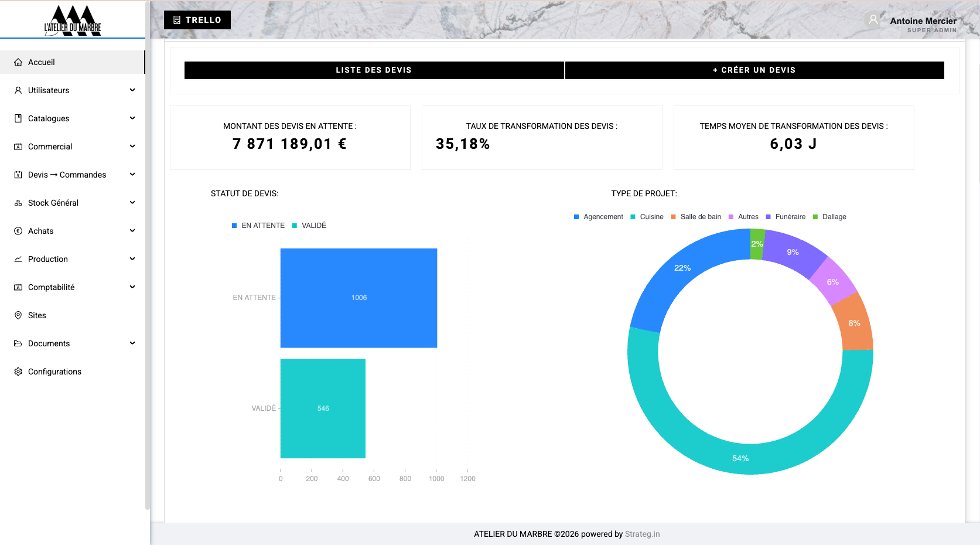Expand the Documents chevron
The height and width of the screenshot is (545, 980).
132,343
